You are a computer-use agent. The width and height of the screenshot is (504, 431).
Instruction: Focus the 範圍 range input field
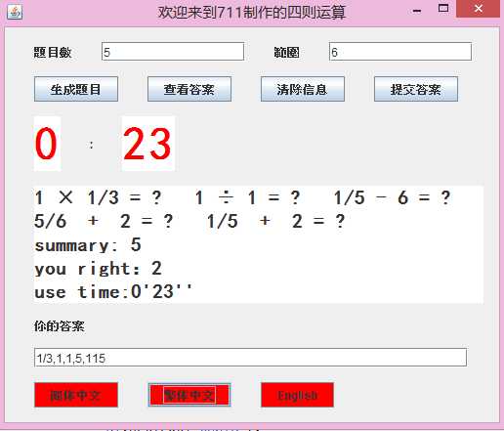click(400, 51)
